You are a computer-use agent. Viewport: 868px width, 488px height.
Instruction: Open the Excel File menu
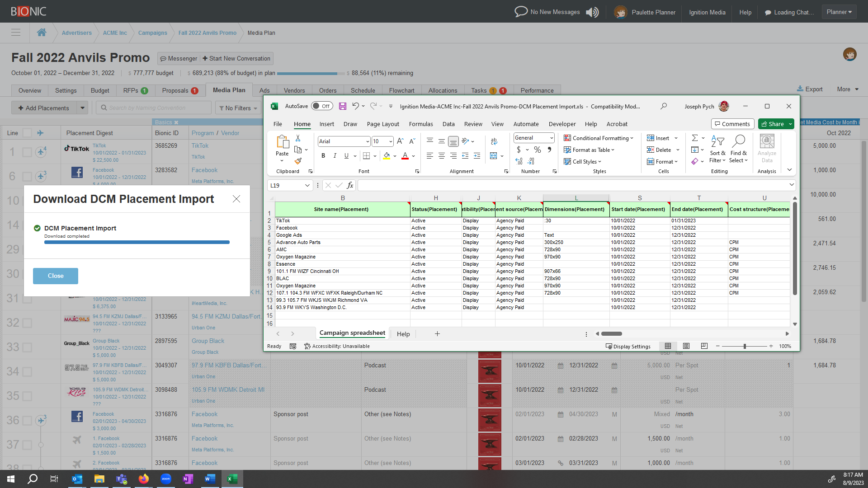[278, 124]
